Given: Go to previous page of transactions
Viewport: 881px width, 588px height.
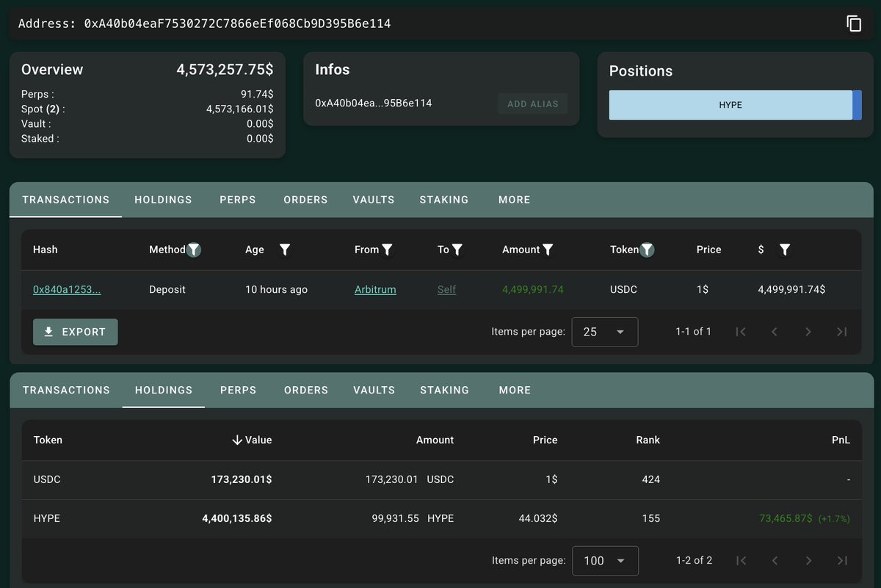Looking at the screenshot, I should click(775, 332).
